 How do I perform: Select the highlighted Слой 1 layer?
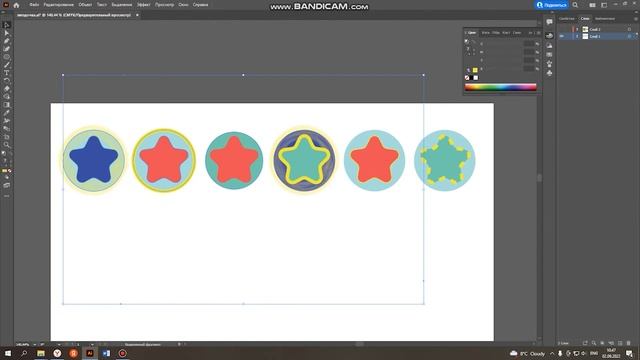pyautogui.click(x=596, y=36)
